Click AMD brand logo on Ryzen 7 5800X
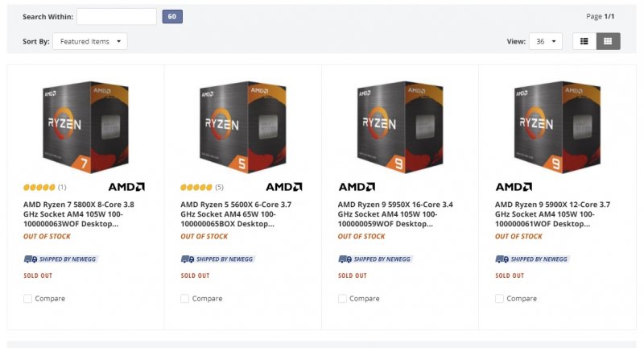 click(126, 187)
